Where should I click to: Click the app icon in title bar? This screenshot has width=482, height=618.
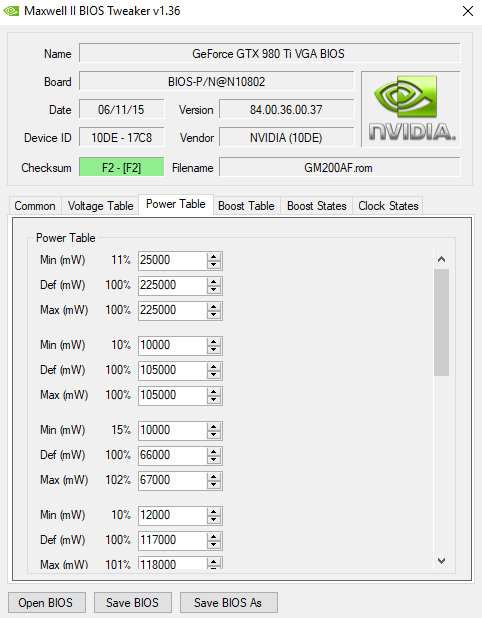pos(11,11)
